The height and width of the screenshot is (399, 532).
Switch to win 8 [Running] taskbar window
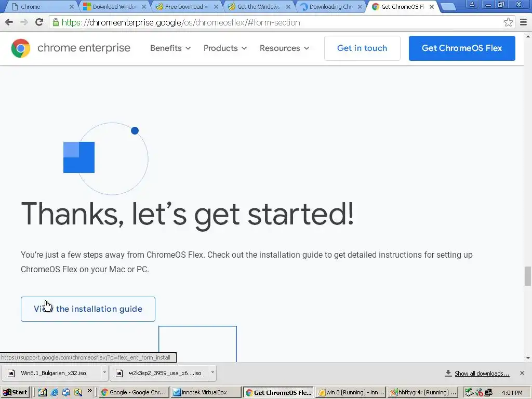351,393
